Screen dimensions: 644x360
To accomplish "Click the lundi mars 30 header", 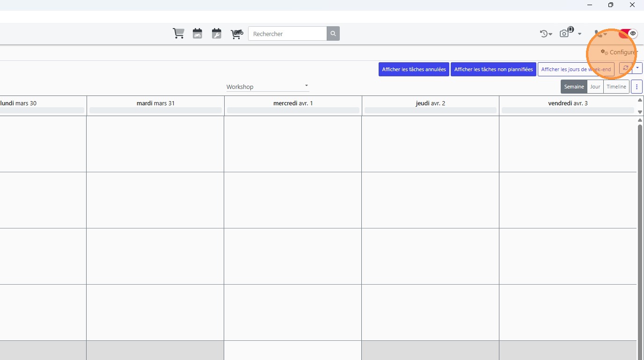I will coord(19,103).
